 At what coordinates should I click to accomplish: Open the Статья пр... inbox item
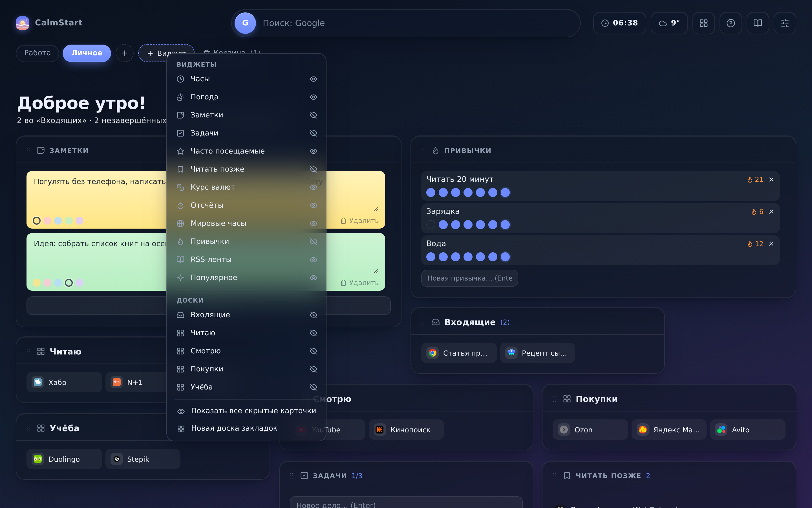pos(459,353)
